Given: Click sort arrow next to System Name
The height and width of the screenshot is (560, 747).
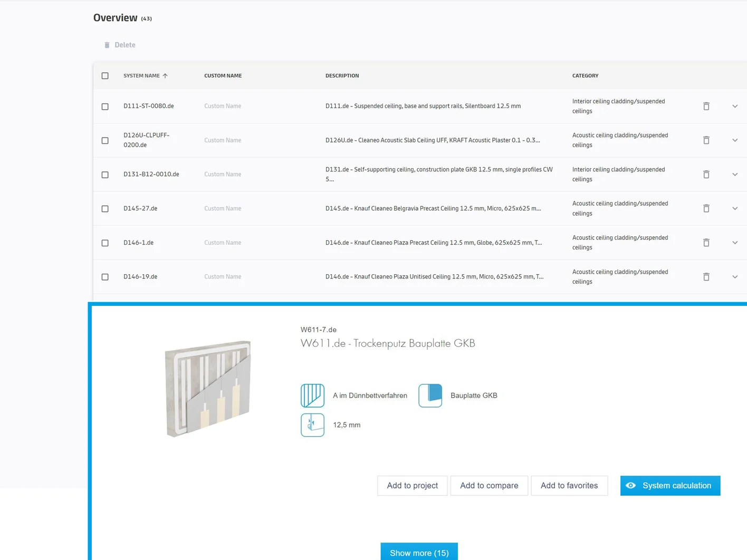Looking at the screenshot, I should coord(165,76).
